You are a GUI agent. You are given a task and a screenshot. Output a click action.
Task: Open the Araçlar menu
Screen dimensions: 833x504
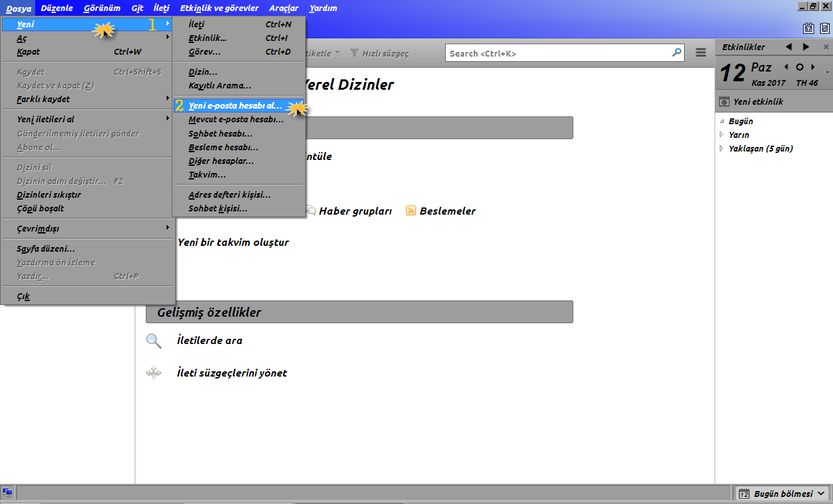point(284,8)
